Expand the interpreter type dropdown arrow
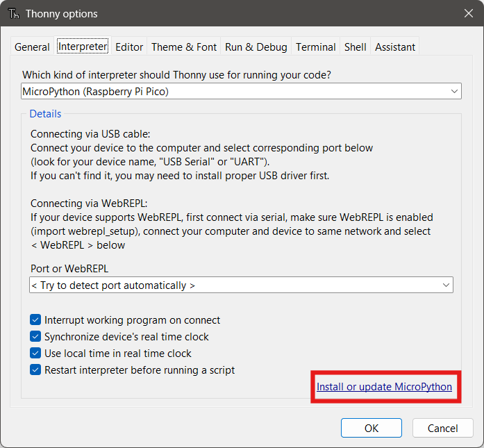Image resolution: width=484 pixels, height=448 pixels. [455, 91]
